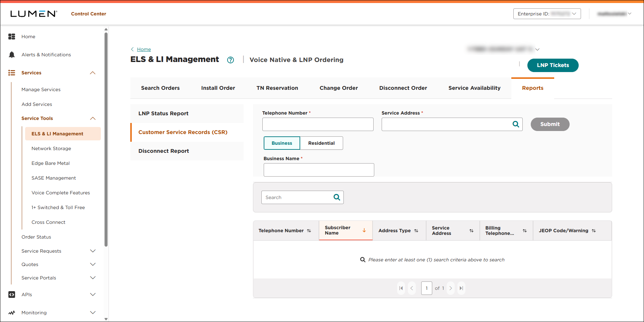
Task: Select the Residential option
Action: 321,143
